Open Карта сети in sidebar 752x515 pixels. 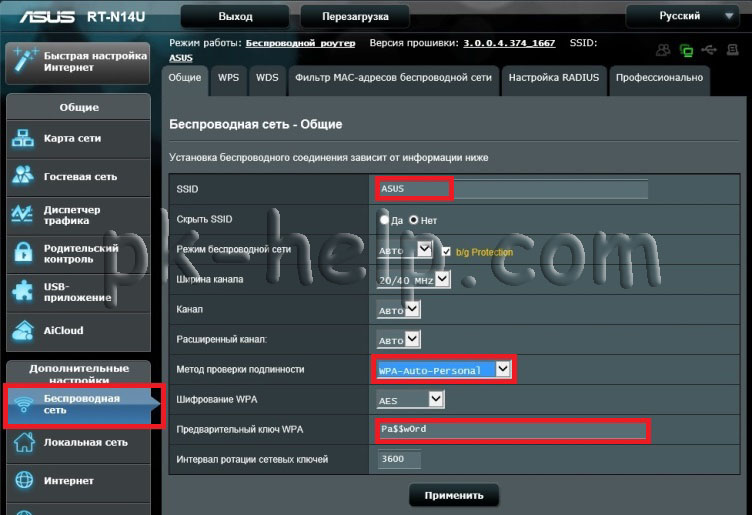[79, 139]
